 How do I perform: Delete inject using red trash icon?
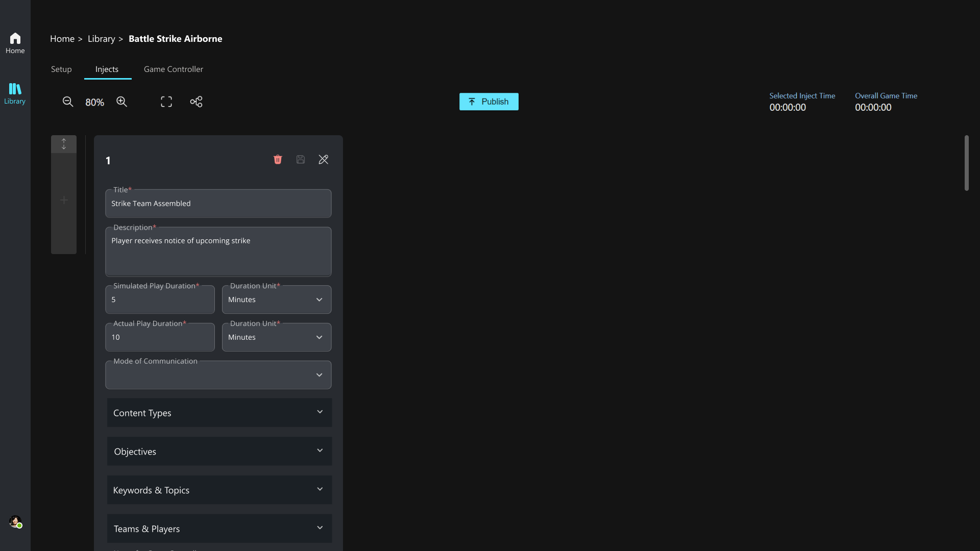(x=278, y=160)
